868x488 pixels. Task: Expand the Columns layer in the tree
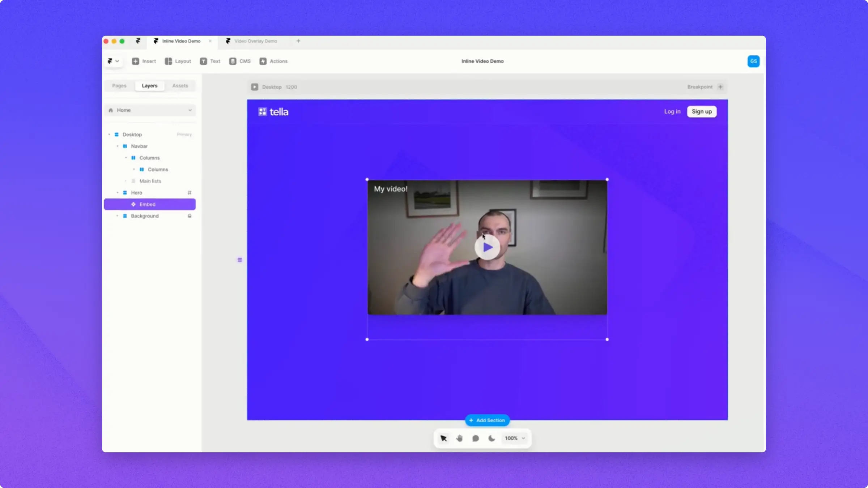click(125, 158)
